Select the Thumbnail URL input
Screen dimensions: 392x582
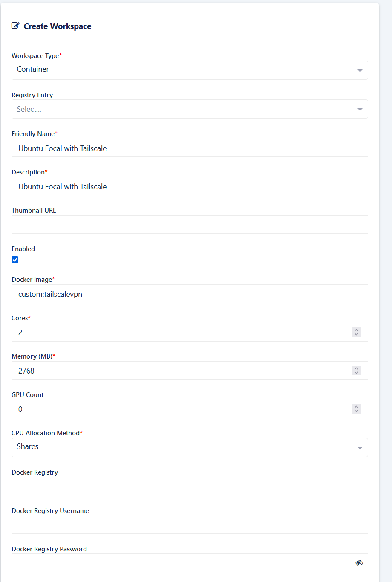pyautogui.click(x=190, y=225)
